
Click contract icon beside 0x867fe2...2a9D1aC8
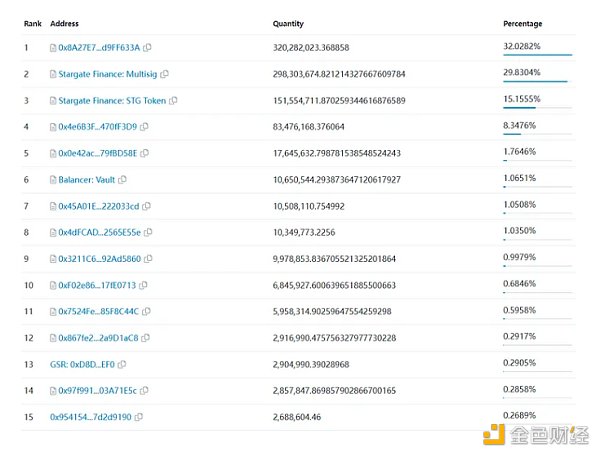[53, 338]
